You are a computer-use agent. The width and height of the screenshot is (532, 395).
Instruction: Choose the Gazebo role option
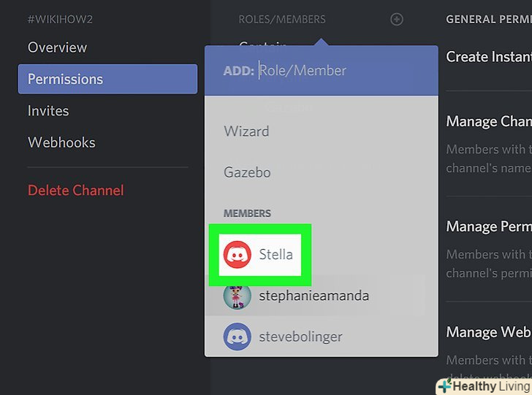click(247, 173)
